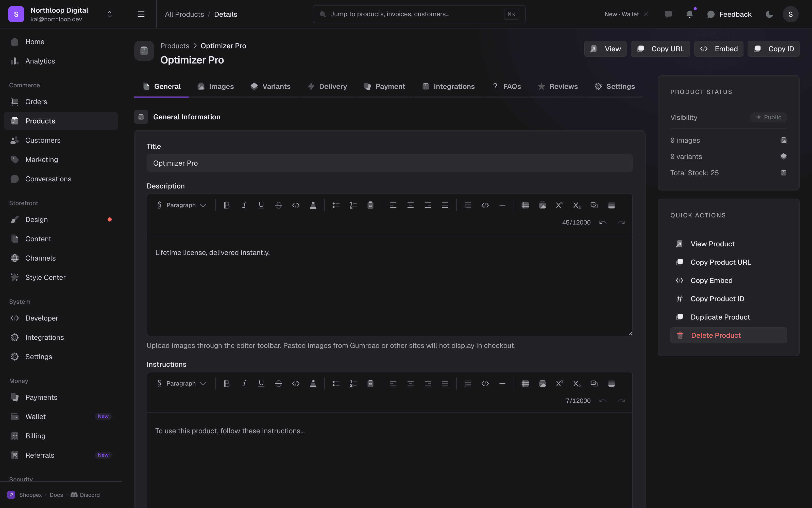Image resolution: width=812 pixels, height=508 pixels.
Task: Toggle the Public visibility badge
Action: 769,117
